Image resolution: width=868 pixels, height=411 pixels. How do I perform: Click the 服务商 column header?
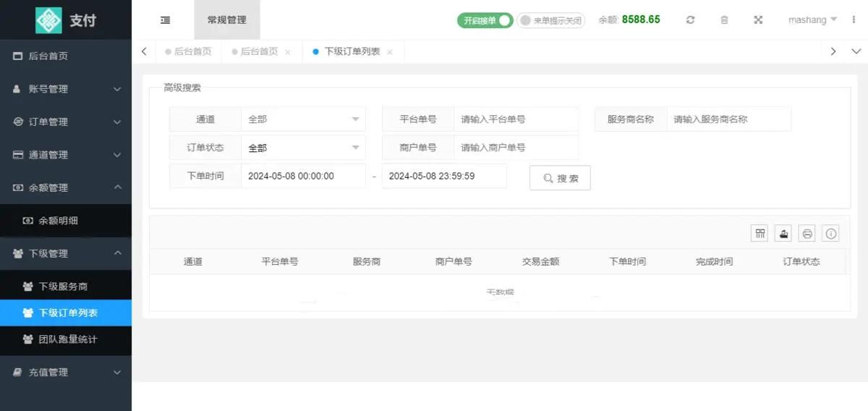coord(367,262)
